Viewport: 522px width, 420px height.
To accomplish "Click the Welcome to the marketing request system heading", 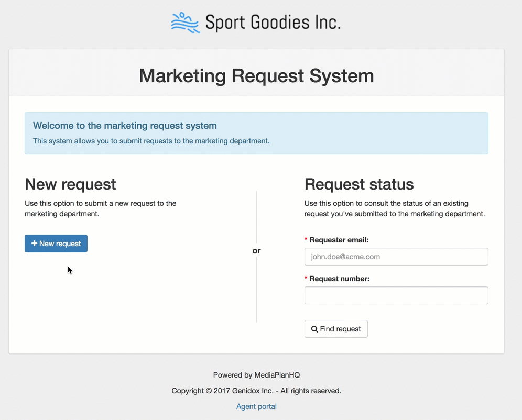I will click(125, 126).
